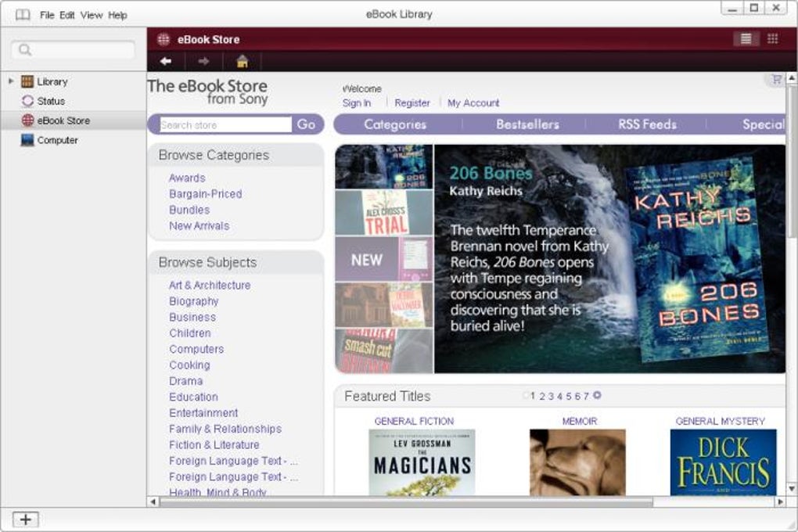Click the library search box
The width and height of the screenshot is (798, 532).
tap(74, 50)
